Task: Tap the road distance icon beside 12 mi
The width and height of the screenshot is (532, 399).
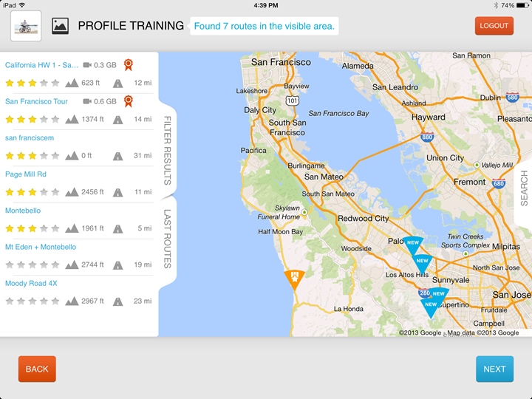Action: 117,83
